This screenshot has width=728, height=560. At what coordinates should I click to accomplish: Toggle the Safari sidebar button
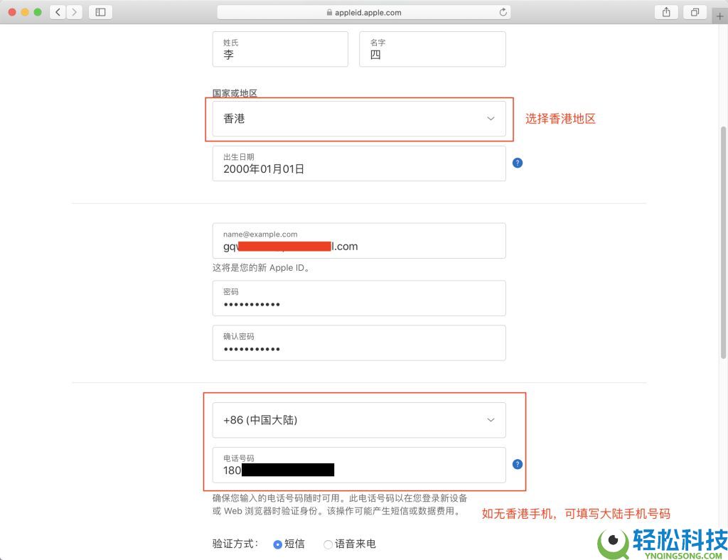pos(100,12)
